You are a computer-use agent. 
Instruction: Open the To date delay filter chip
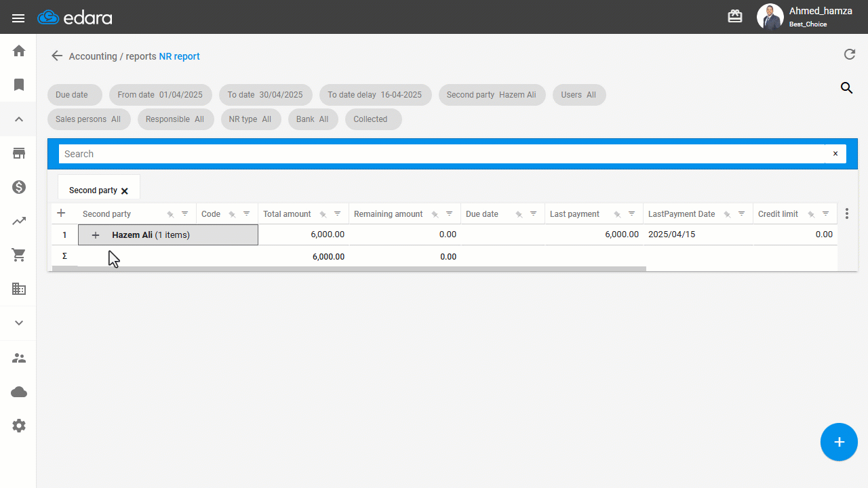coord(375,95)
